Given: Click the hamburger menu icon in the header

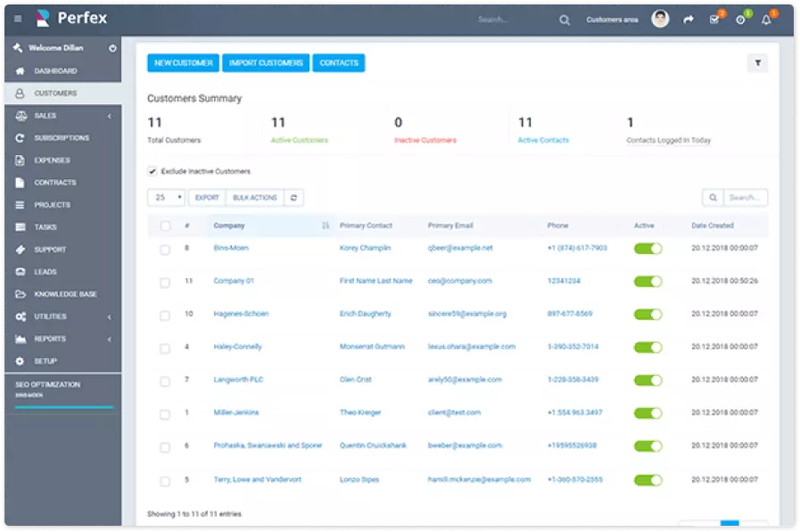Looking at the screenshot, I should pyautogui.click(x=18, y=19).
